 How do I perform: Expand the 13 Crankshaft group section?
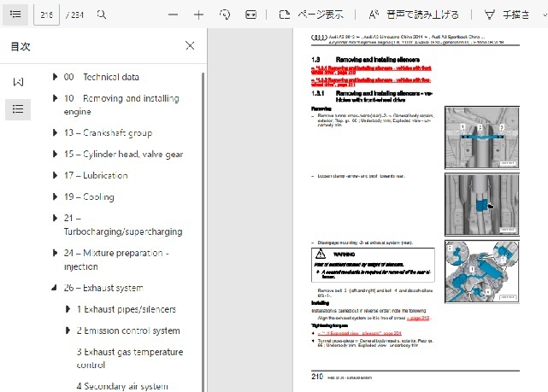[x=55, y=132]
